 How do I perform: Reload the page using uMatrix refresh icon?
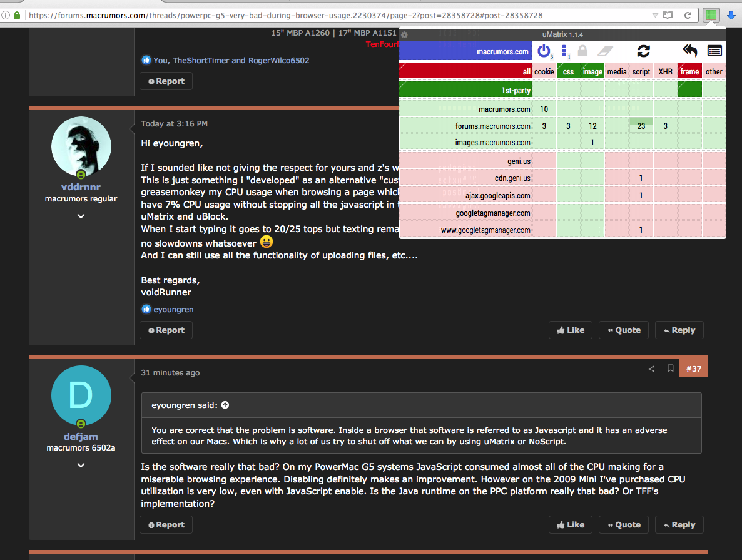tap(644, 51)
